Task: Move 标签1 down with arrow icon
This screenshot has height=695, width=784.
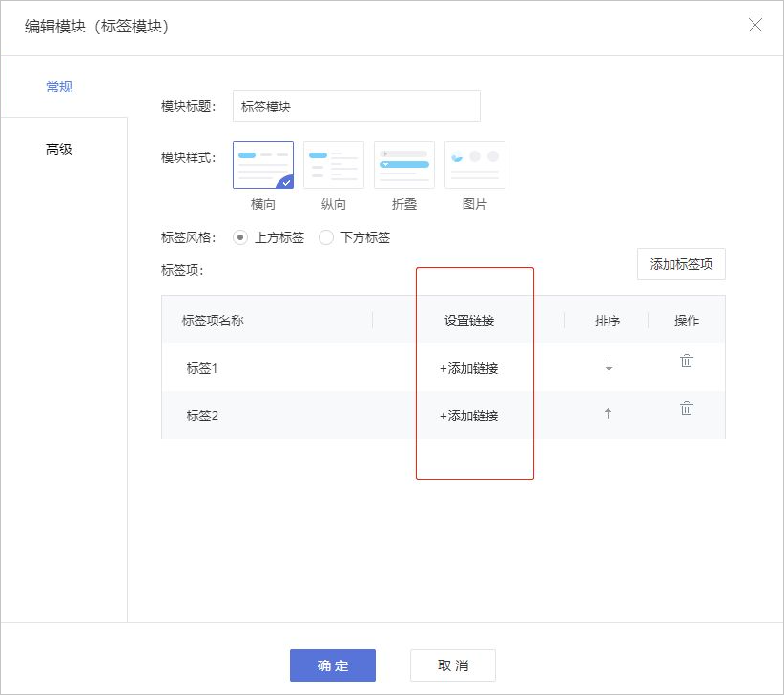Action: coord(609,367)
